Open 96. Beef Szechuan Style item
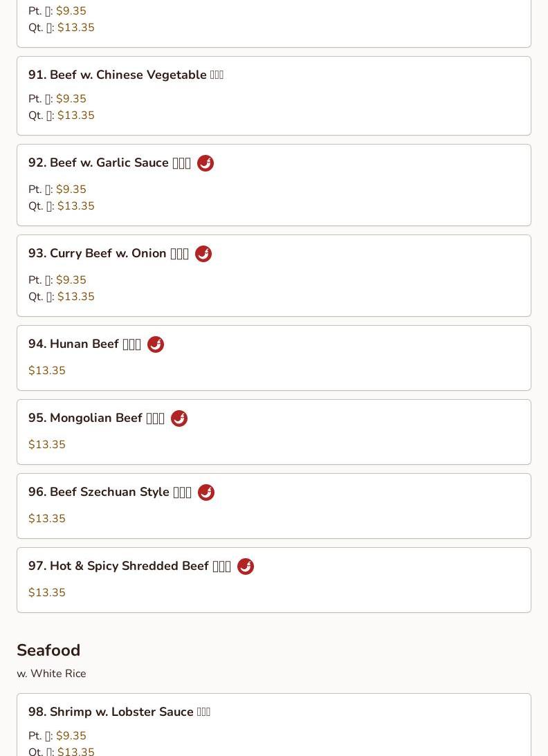 109,492
